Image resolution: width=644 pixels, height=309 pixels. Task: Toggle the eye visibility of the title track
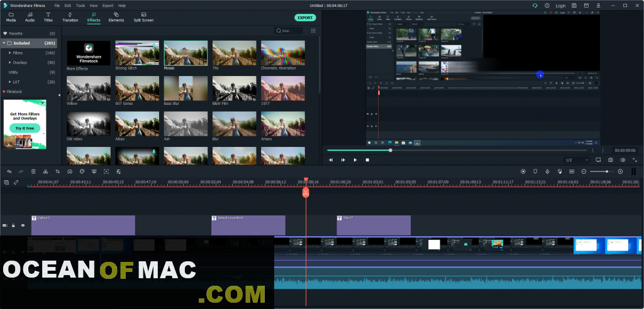[x=23, y=225]
